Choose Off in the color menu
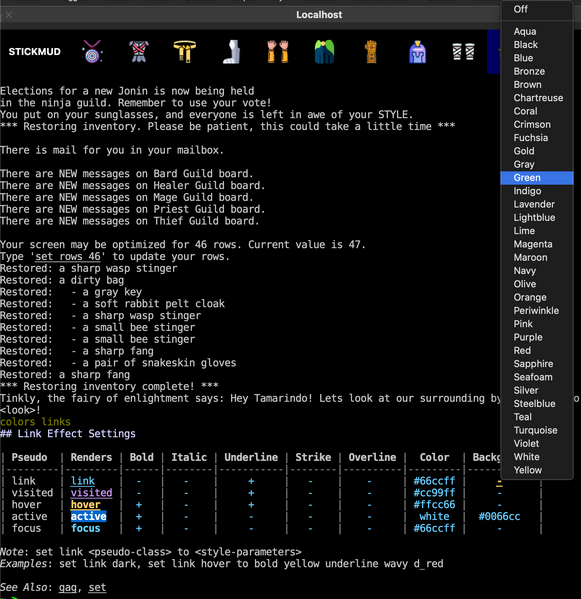 pyautogui.click(x=537, y=9)
